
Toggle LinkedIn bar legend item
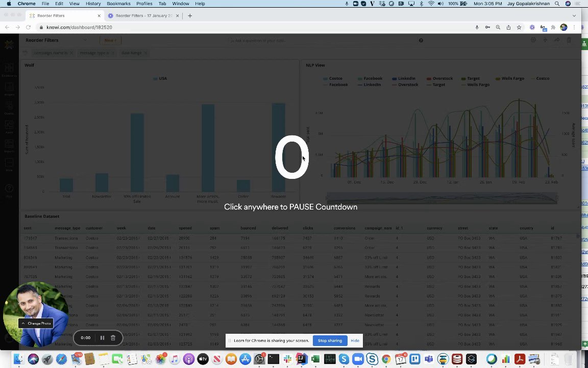click(x=404, y=79)
